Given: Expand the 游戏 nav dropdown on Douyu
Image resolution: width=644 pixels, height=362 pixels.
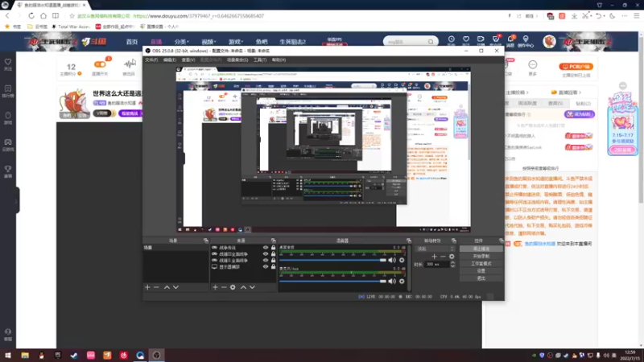Looking at the screenshot, I should [x=236, y=42].
